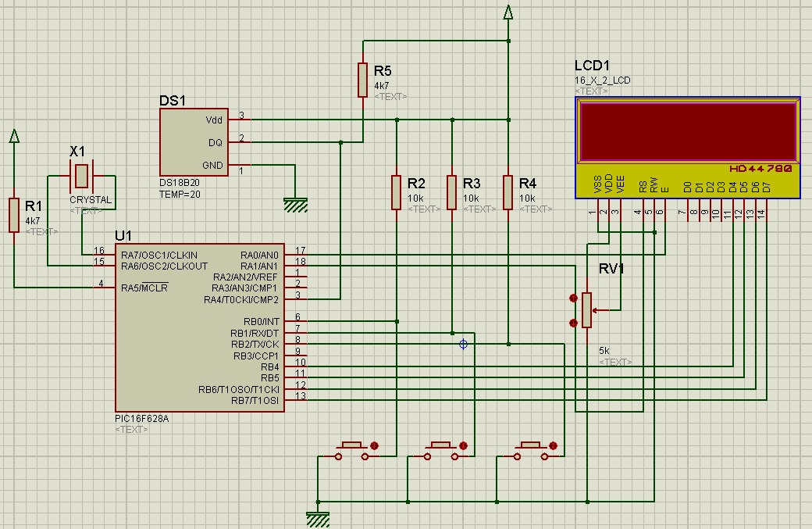The width and height of the screenshot is (812, 529).
Task: Click the TEMP=20 label under DS1
Action: click(x=179, y=194)
